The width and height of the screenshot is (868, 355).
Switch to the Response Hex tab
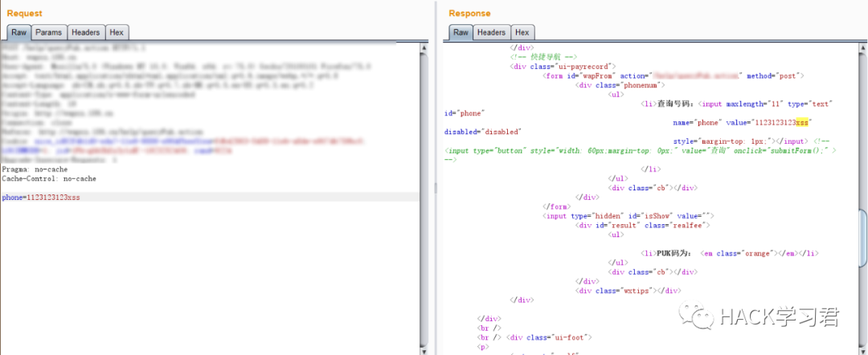coord(522,33)
